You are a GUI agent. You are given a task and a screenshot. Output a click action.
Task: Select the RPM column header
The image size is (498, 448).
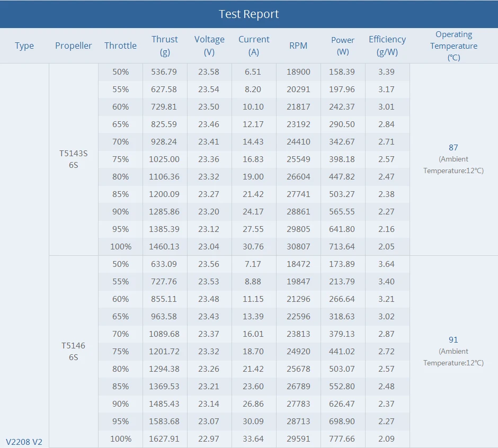[298, 46]
